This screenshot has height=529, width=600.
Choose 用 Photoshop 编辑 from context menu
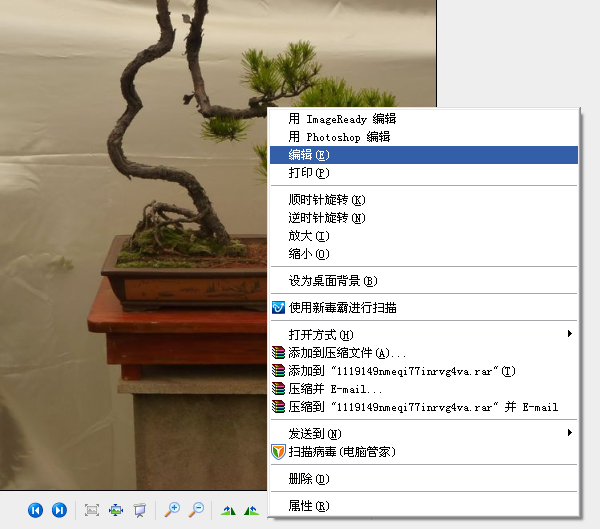[339, 137]
